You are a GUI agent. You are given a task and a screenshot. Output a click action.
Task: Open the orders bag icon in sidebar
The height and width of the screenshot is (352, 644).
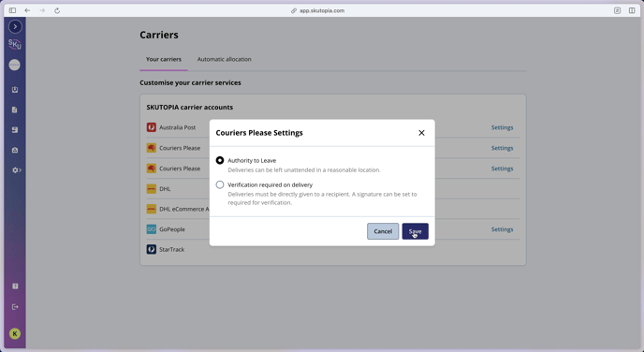click(15, 150)
